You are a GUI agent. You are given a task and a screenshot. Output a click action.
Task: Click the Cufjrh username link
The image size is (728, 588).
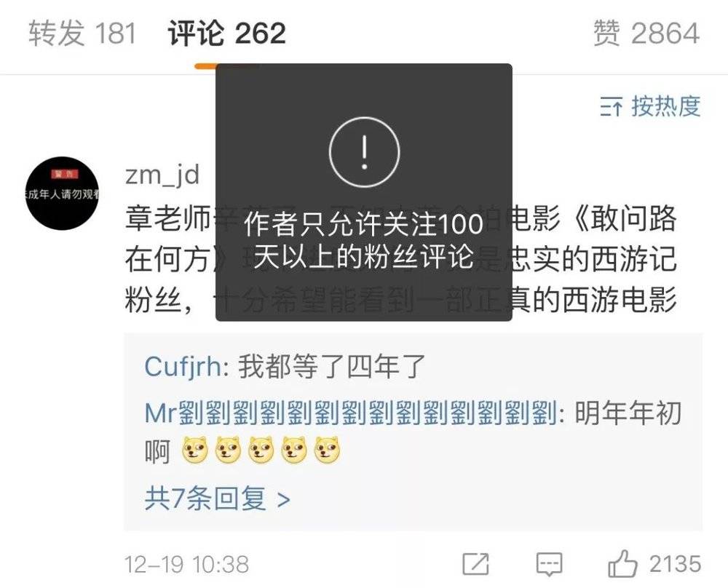coord(183,367)
